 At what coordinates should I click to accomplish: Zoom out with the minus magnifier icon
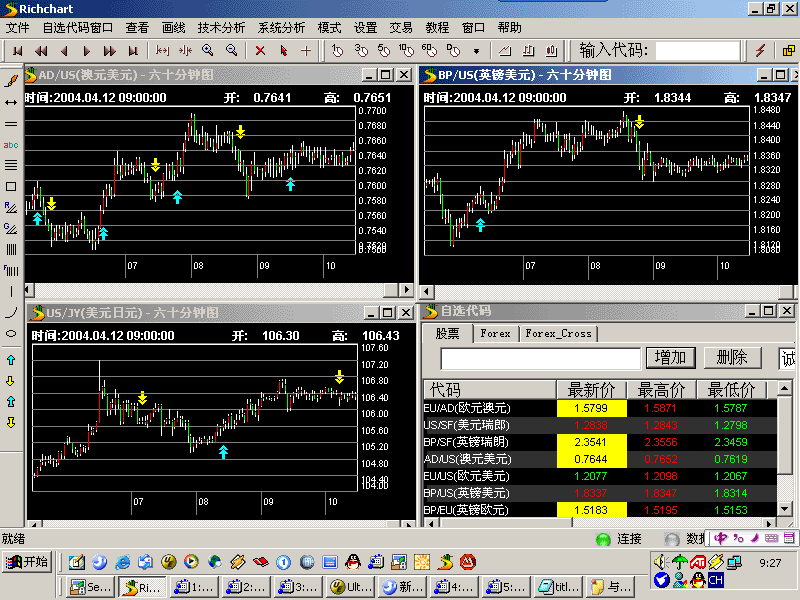[232, 51]
